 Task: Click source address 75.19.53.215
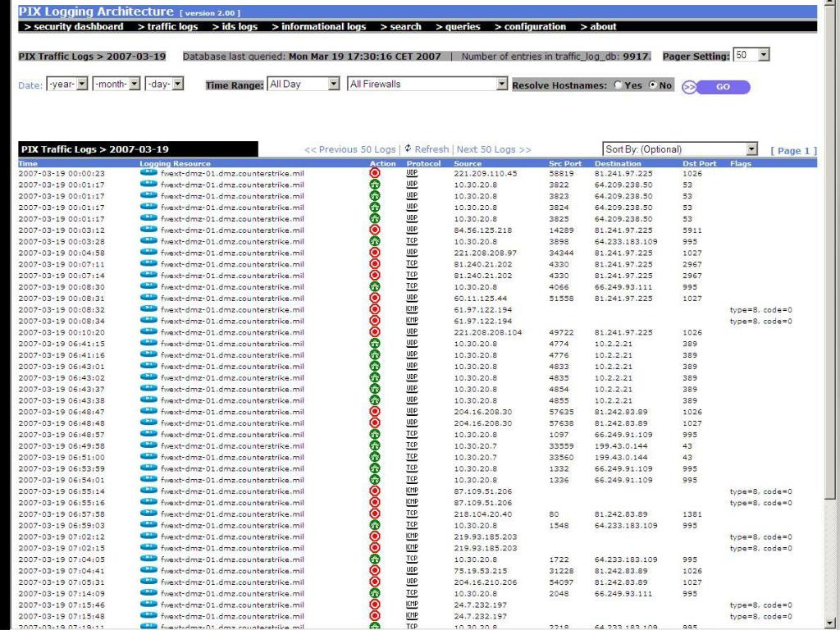coord(480,571)
